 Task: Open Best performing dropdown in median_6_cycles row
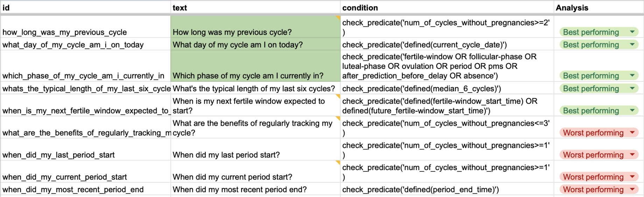632,89
